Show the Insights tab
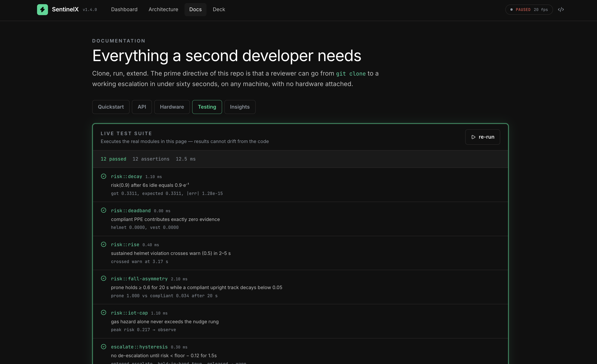 pyautogui.click(x=240, y=107)
